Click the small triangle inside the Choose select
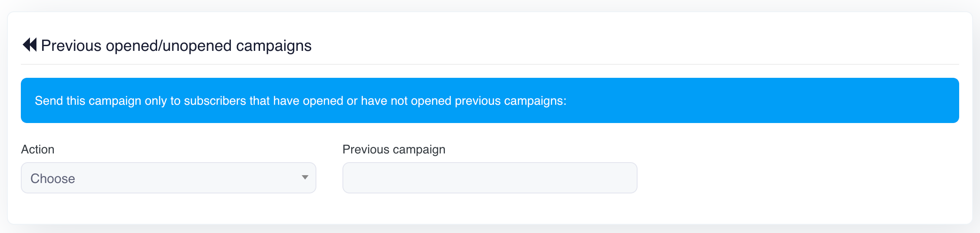Image resolution: width=980 pixels, height=233 pixels. click(305, 177)
